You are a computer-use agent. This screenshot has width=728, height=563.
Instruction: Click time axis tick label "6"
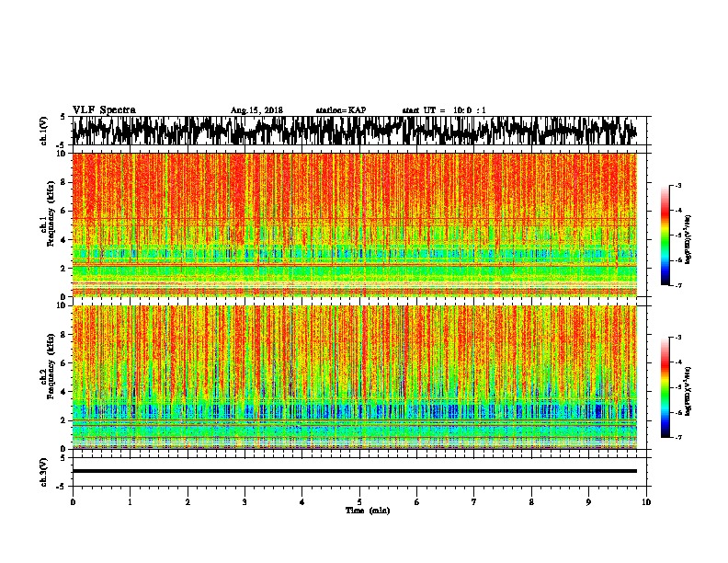coord(417,502)
